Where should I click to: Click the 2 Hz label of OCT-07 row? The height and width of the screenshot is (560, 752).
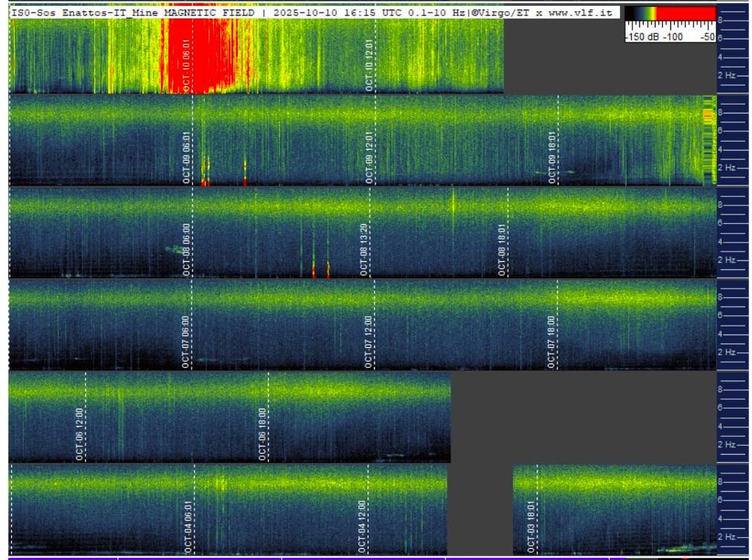(727, 352)
